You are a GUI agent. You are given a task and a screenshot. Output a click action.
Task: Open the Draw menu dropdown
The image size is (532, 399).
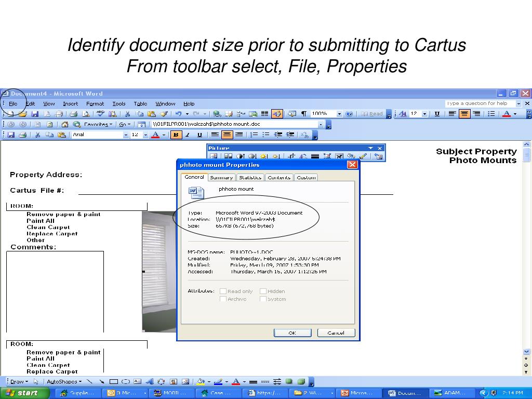pos(19,382)
